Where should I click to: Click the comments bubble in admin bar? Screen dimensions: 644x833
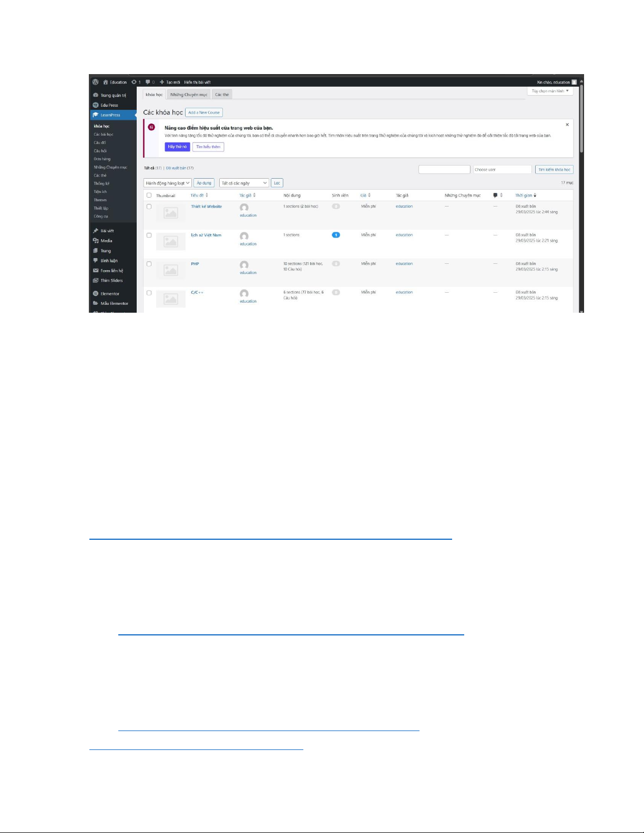coord(148,82)
